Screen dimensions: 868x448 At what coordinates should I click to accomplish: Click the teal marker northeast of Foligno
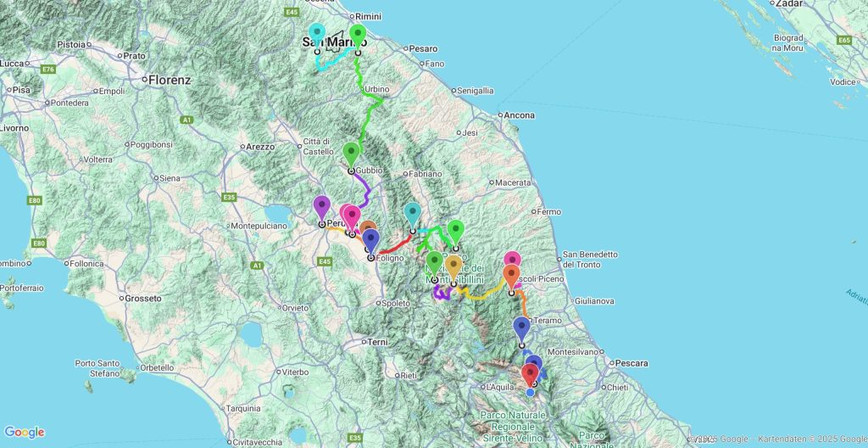point(413,214)
